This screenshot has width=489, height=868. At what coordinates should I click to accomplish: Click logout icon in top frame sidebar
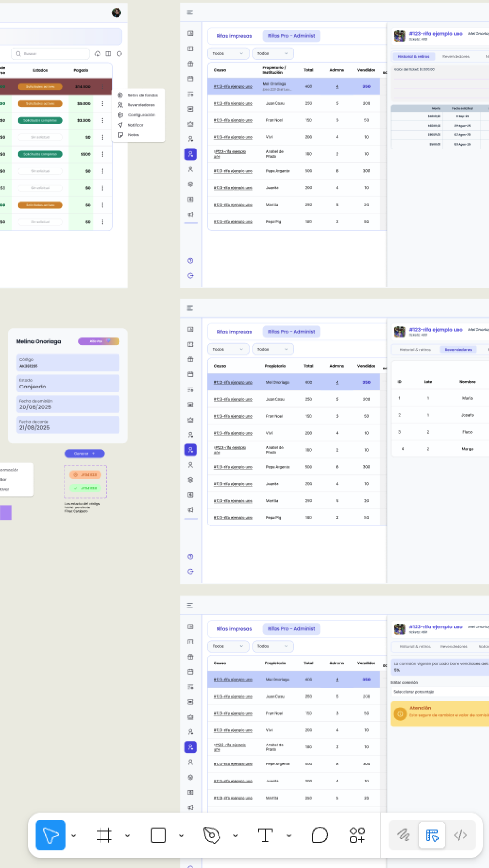[190, 276]
